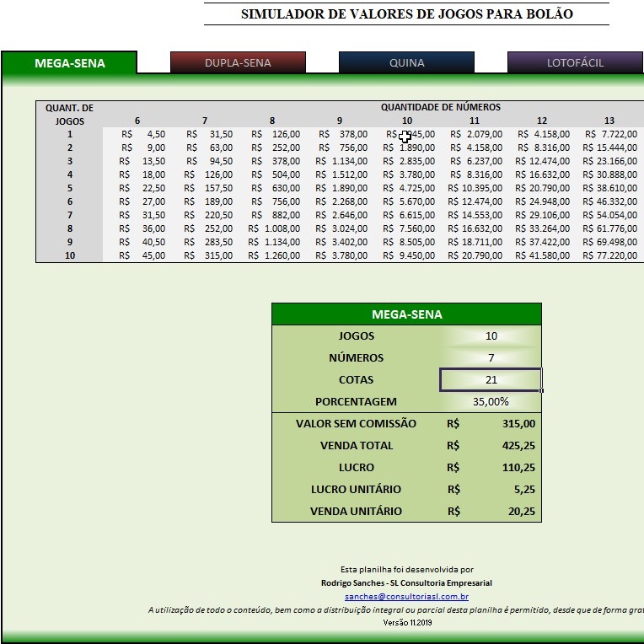Select the R$ 10.395,00 cell
Viewport: 644px width, 644px height.
click(474, 188)
